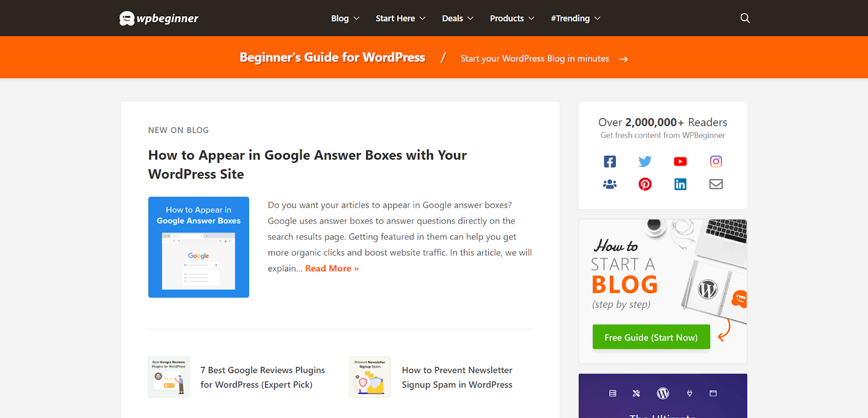Click the arrow after Start your WordPress Blog
This screenshot has width=868, height=418.
(x=623, y=59)
